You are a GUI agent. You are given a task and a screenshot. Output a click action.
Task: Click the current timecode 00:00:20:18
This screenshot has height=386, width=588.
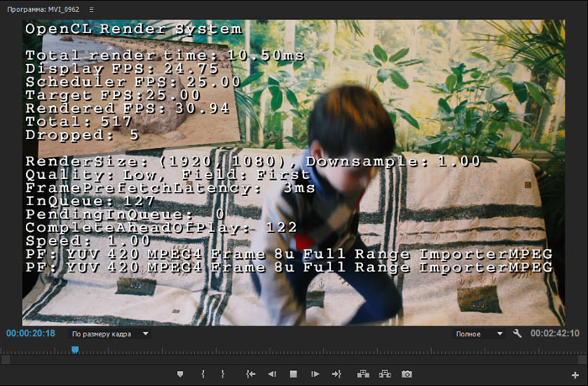(x=31, y=333)
